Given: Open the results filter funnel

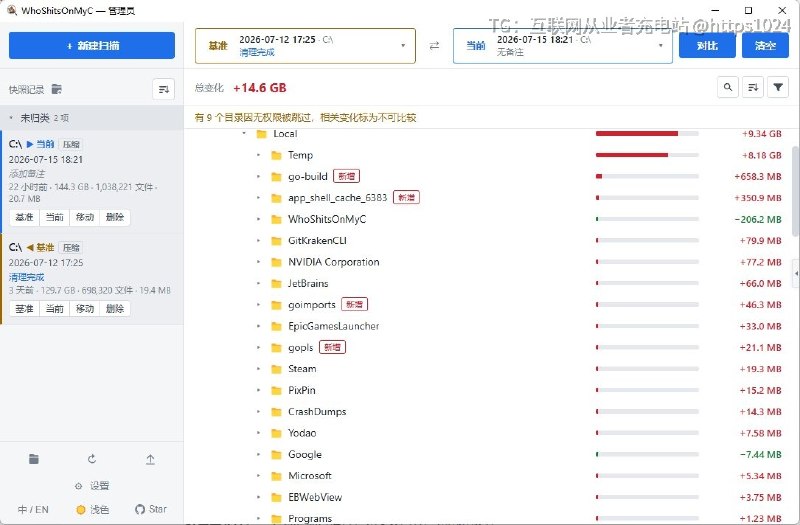Looking at the screenshot, I should [778, 87].
